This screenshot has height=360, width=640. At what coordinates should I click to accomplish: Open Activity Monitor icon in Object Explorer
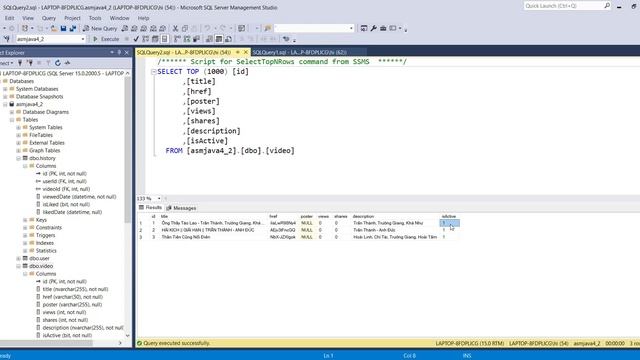click(67, 63)
